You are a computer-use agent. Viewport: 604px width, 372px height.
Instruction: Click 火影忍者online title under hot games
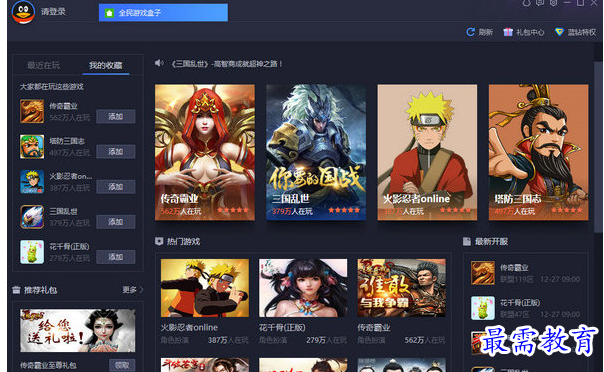189,328
